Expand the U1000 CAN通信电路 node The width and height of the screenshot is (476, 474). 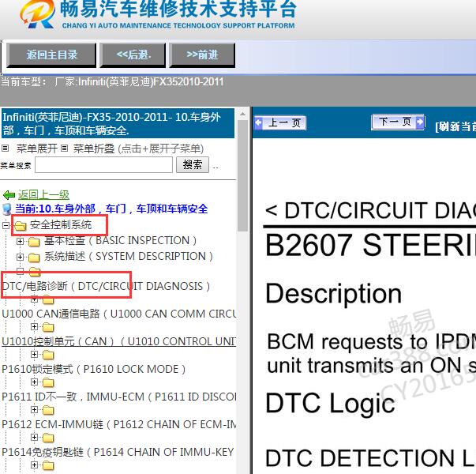pos(34,299)
